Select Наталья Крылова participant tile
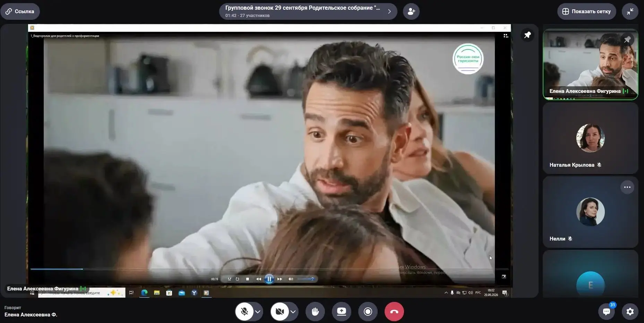Screen dimensions: 644x323 click(x=590, y=138)
